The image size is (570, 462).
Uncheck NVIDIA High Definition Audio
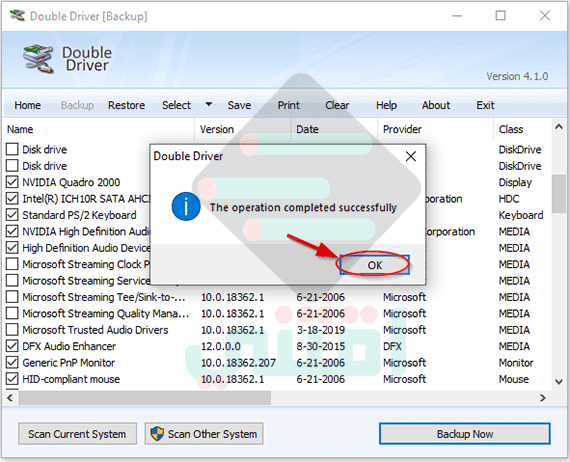click(12, 231)
